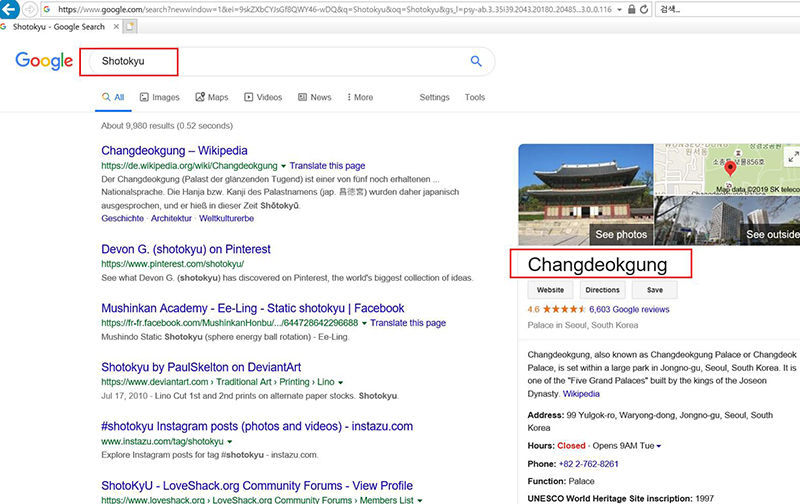Click the See photos palace thumbnail
This screenshot has width=800, height=504.
click(586, 194)
